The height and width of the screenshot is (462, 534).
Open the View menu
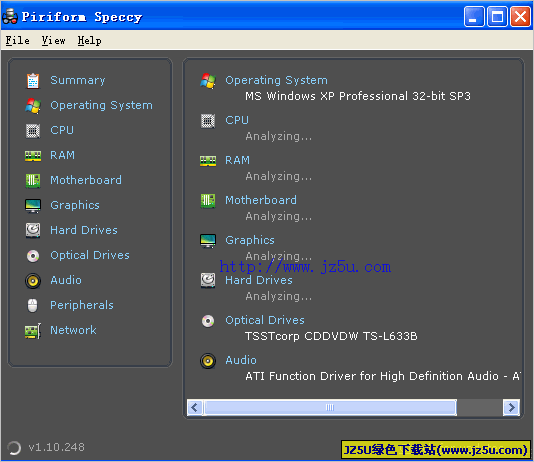53,41
